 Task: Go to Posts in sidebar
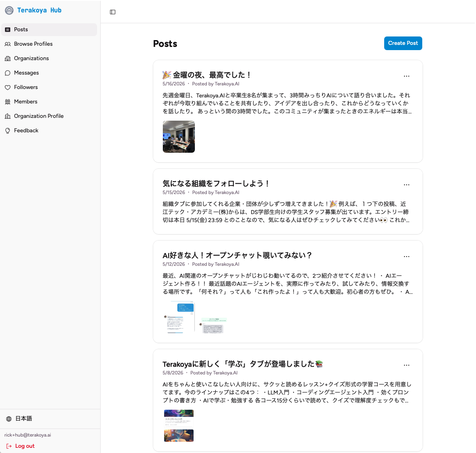point(49,30)
